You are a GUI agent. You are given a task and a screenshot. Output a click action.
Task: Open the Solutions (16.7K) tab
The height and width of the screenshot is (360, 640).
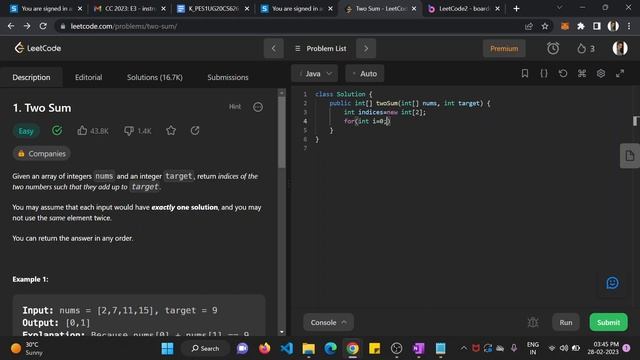click(x=155, y=77)
